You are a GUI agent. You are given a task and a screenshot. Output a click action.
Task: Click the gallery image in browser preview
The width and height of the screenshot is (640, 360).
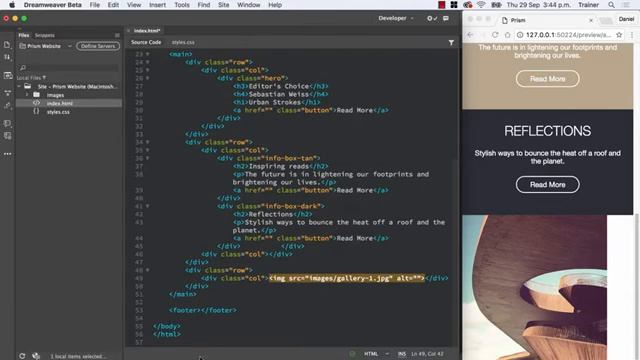pyautogui.click(x=534, y=287)
